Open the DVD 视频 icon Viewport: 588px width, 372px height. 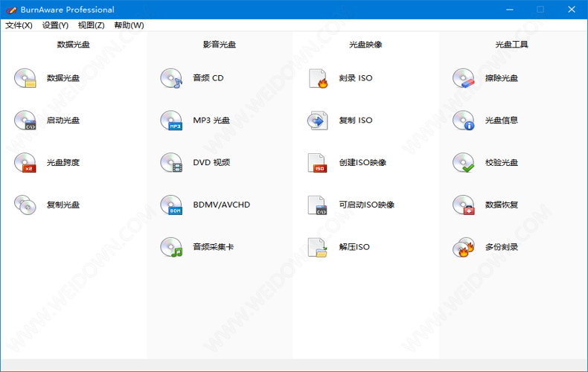(171, 163)
